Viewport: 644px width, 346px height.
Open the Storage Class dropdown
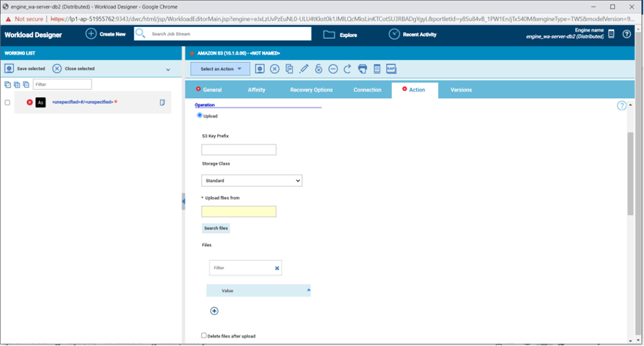tap(251, 181)
